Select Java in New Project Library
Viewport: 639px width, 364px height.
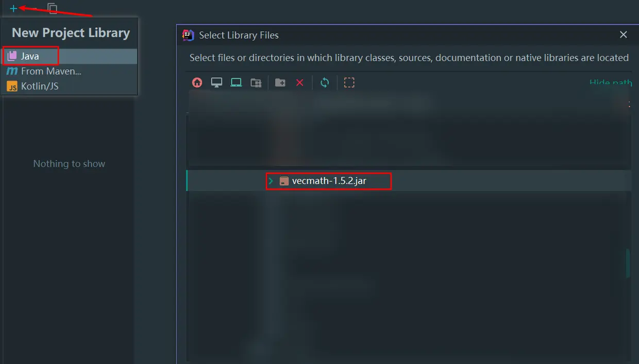point(69,56)
